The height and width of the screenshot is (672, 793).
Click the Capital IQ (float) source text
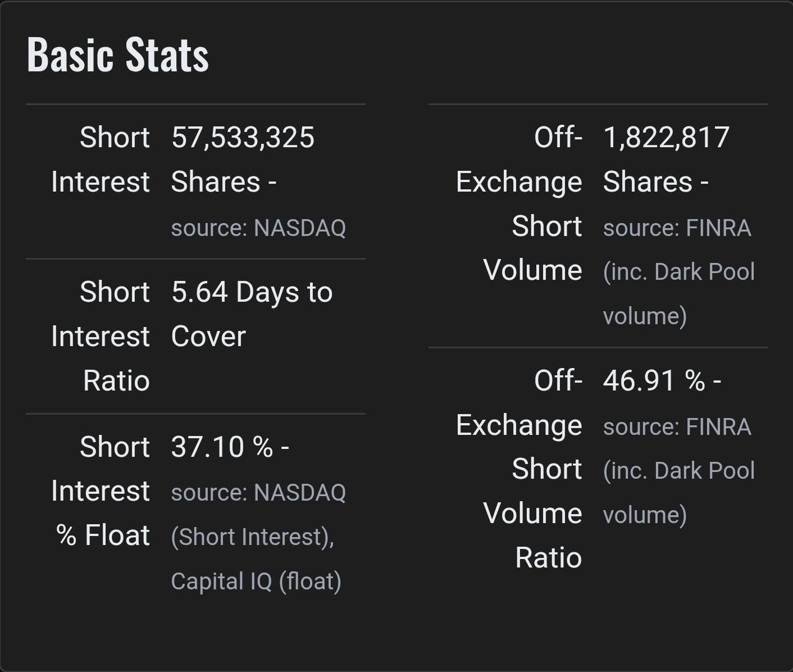pyautogui.click(x=256, y=582)
